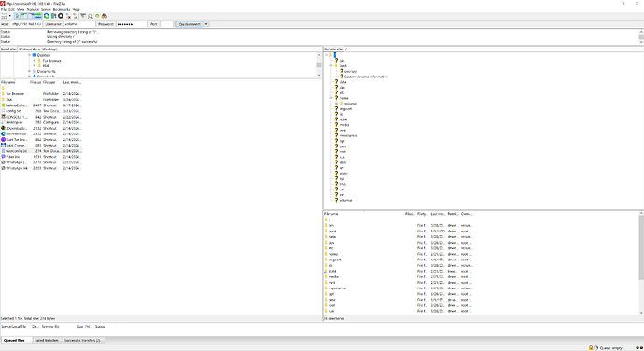Select the Start Tor Browser shortcut icon

(x=4, y=140)
